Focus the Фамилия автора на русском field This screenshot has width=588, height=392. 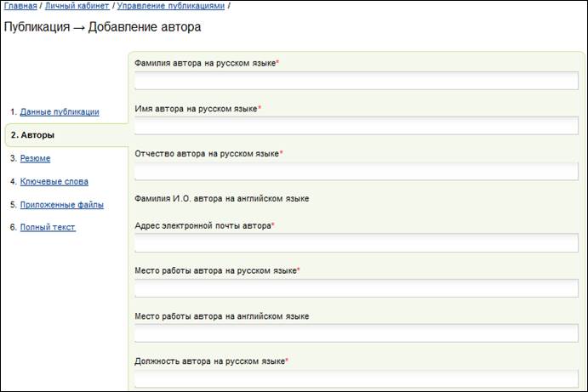357,81
